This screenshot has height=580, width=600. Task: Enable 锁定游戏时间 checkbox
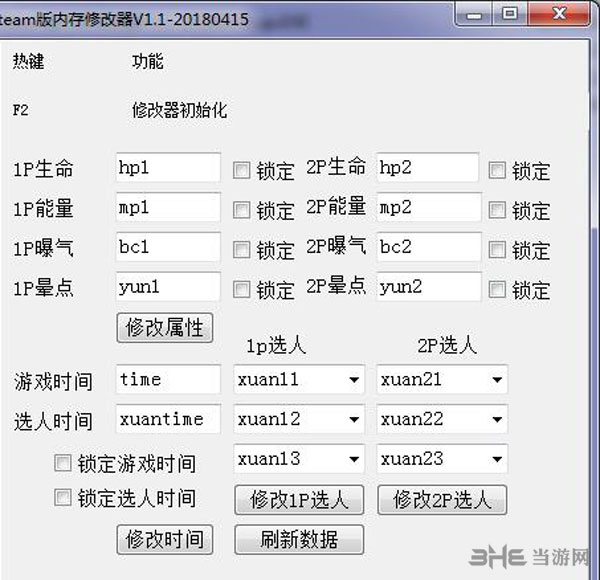(63, 463)
